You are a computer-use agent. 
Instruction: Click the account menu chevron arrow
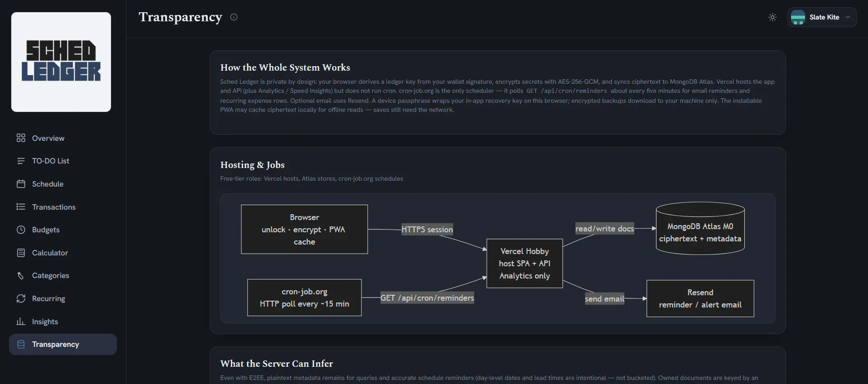click(848, 17)
